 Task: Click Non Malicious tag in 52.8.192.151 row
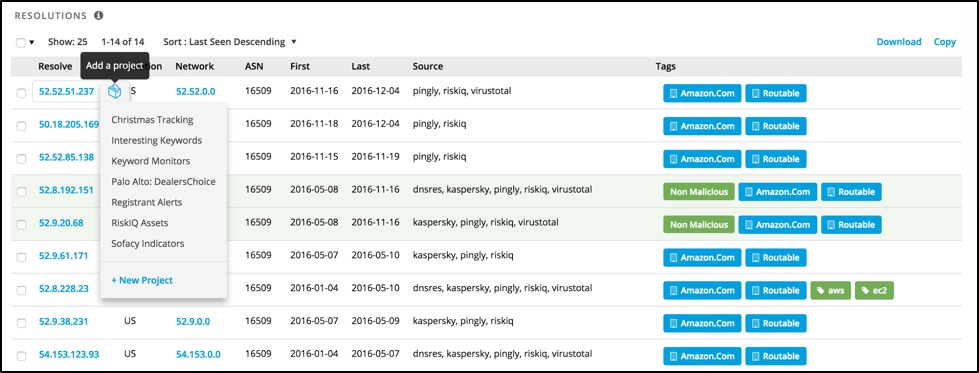click(699, 192)
